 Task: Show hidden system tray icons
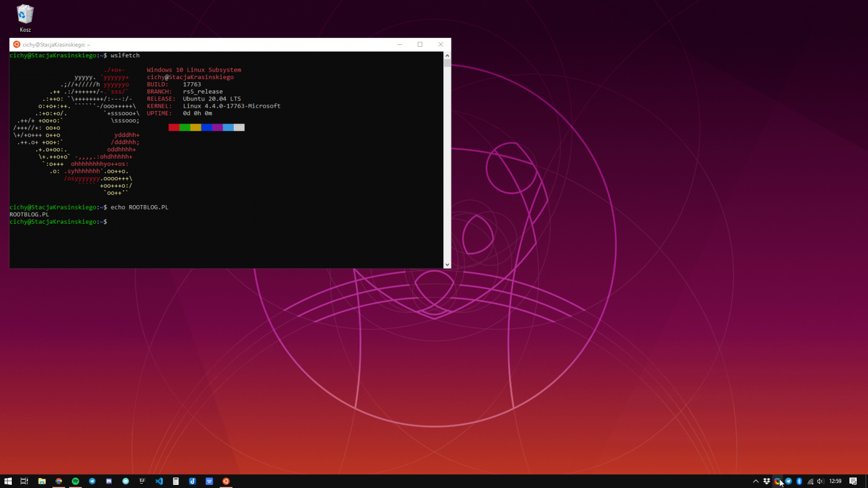click(756, 481)
